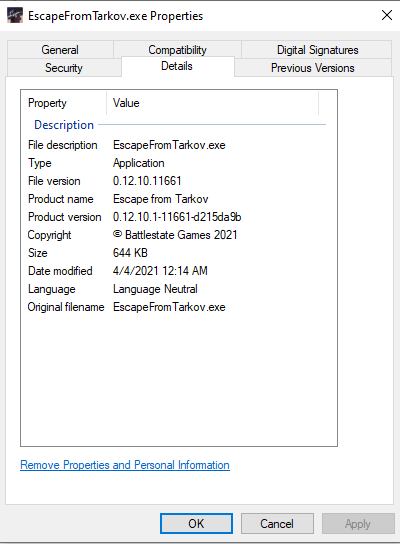Click the EscapeFromTarkov app icon in title bar
Viewport: 400px width, 544px height.
pyautogui.click(x=15, y=16)
